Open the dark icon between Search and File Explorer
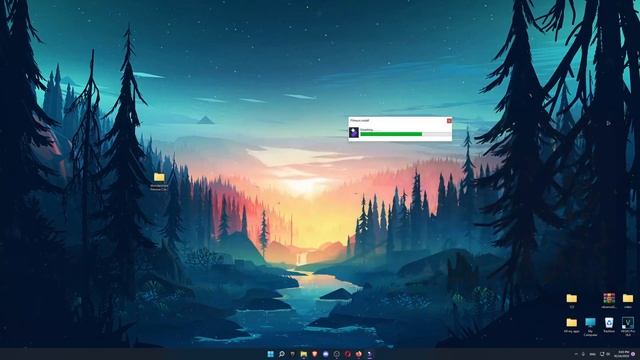 293,354
